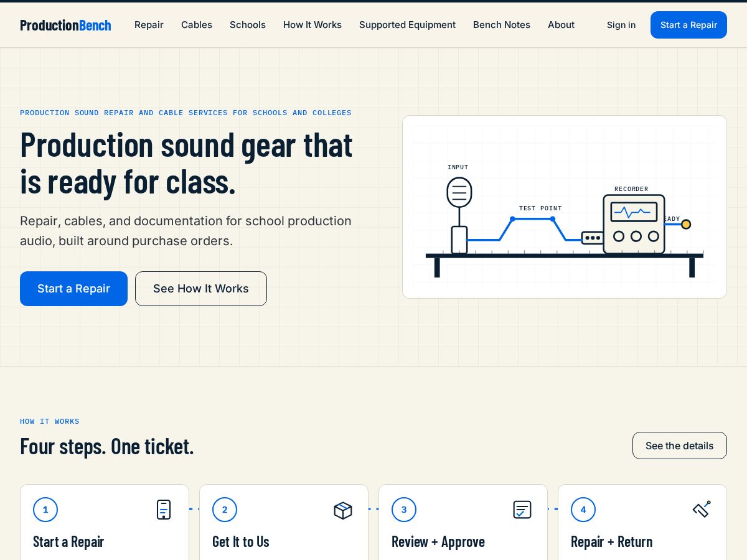
Task: Open Bench Notes in navigation
Action: coord(502,25)
